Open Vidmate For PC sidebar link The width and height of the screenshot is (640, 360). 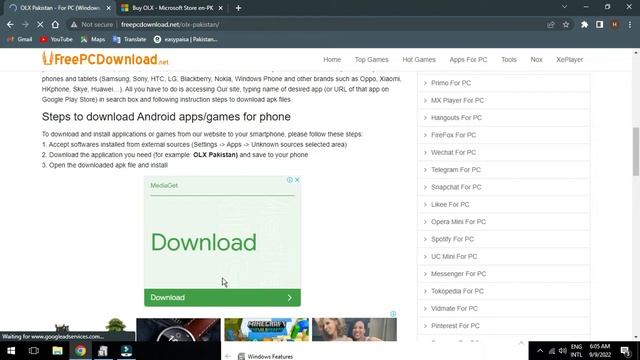click(x=454, y=309)
